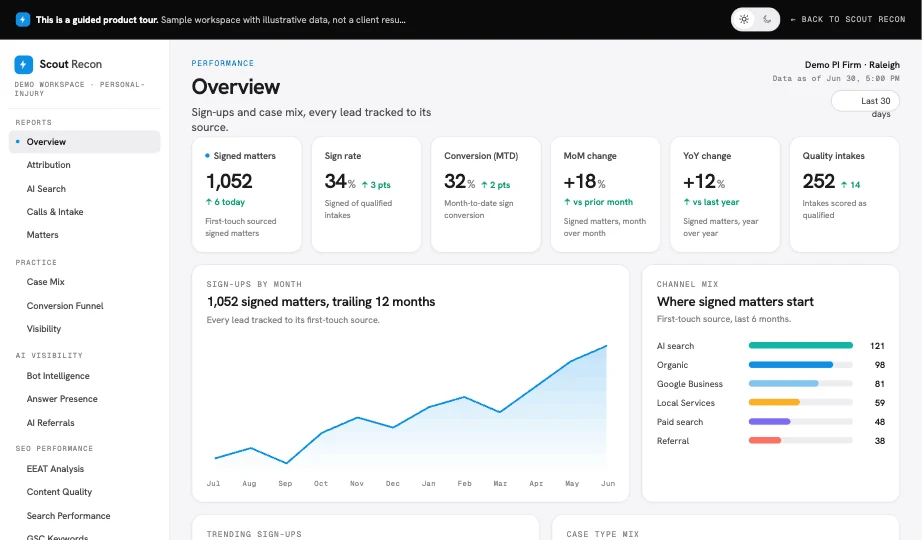Click the 'Jan' label on chart axis
Image resolution: width=924 pixels, height=540 pixels.
tap(428, 483)
